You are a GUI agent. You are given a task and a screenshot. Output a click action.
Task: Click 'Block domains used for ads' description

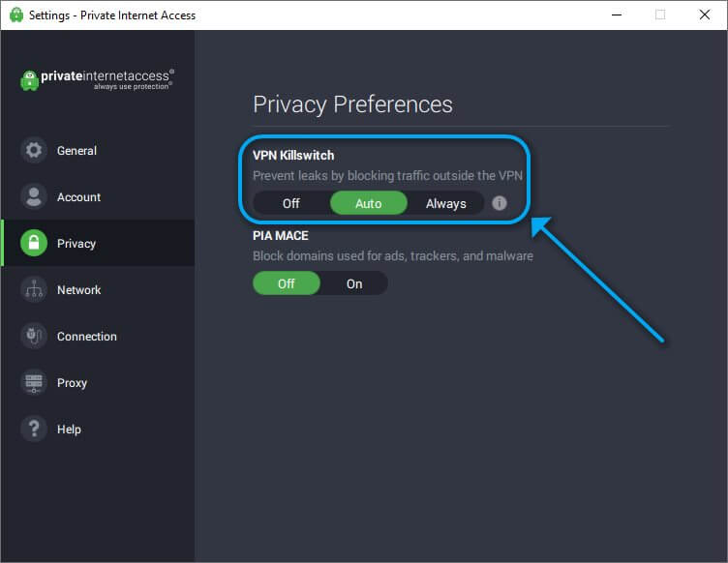pyautogui.click(x=393, y=256)
